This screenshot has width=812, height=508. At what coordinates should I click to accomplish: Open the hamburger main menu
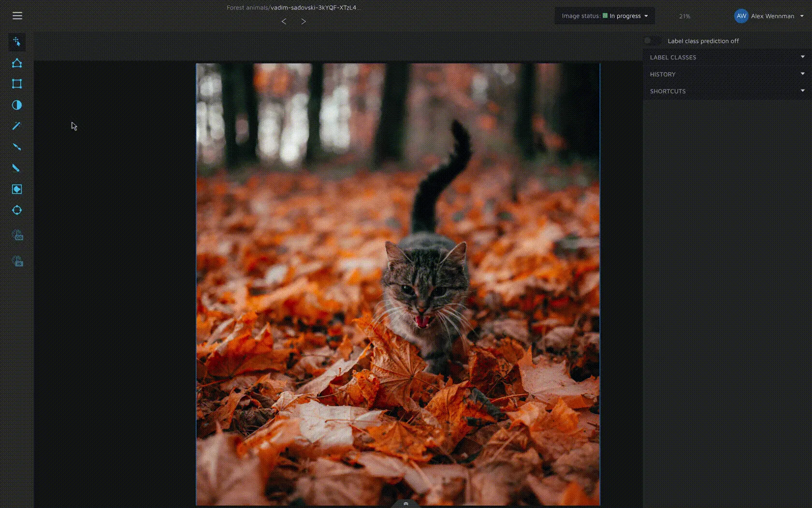click(x=17, y=16)
